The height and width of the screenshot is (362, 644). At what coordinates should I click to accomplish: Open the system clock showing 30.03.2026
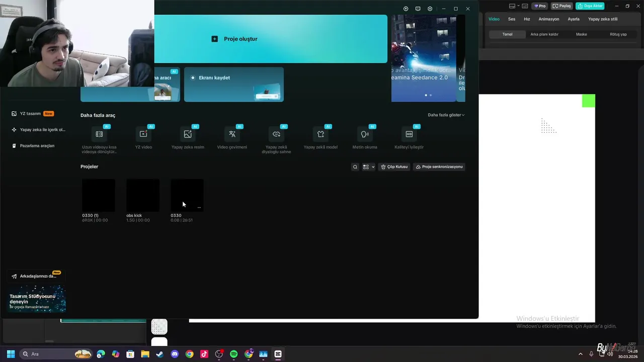tap(628, 354)
